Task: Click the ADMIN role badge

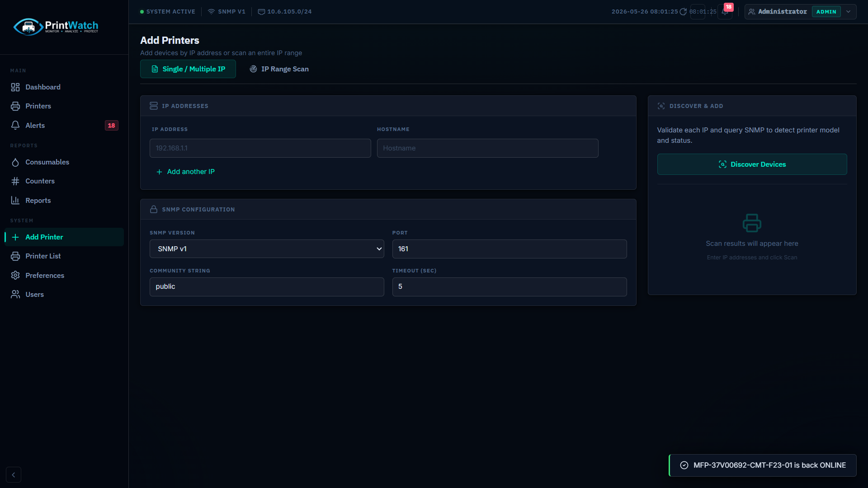Action: [826, 12]
